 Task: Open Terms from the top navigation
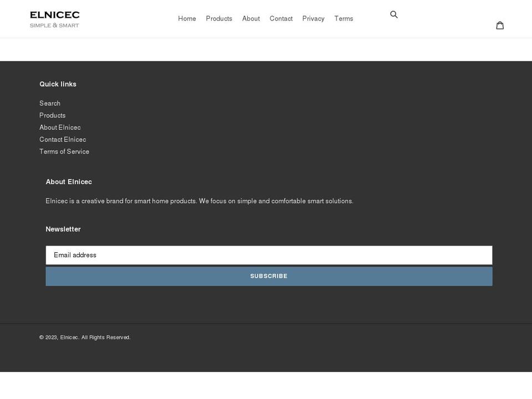tap(344, 18)
